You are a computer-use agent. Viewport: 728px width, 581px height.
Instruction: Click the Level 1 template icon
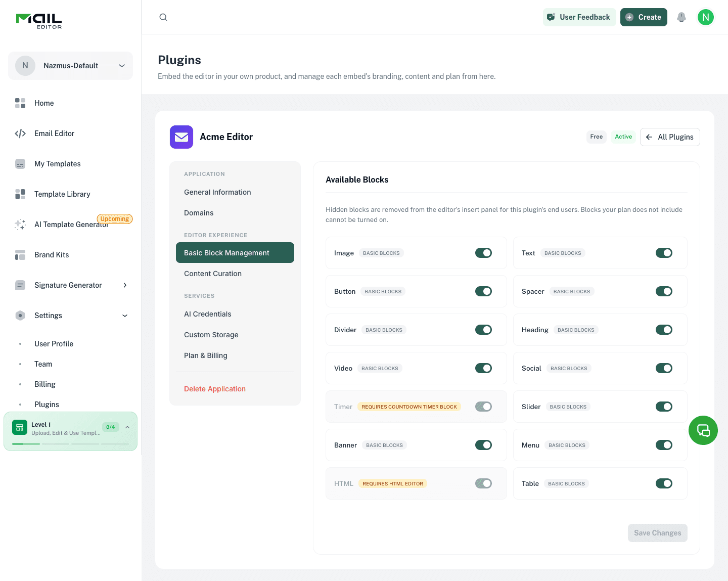[x=20, y=428]
